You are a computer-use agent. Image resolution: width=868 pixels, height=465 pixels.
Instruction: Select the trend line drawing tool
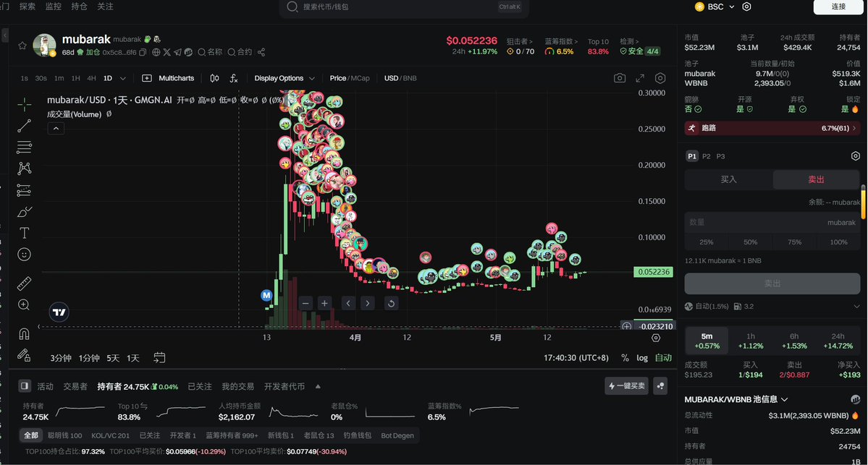[24, 126]
